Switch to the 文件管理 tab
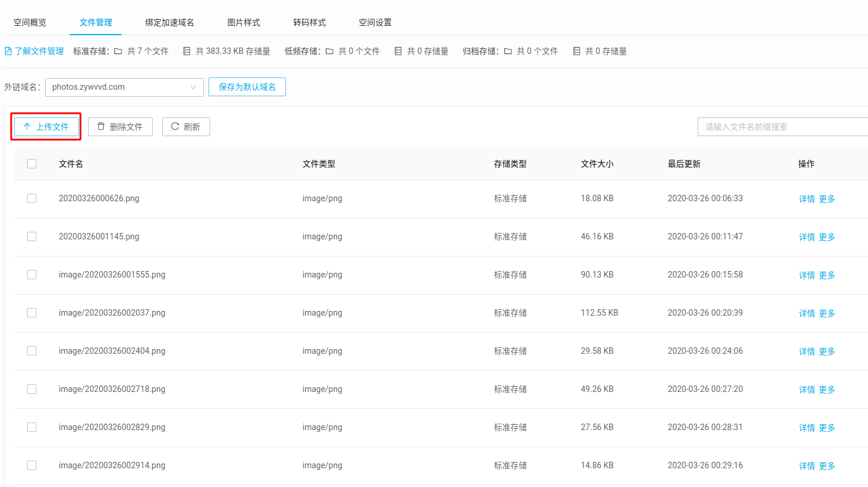 click(96, 22)
